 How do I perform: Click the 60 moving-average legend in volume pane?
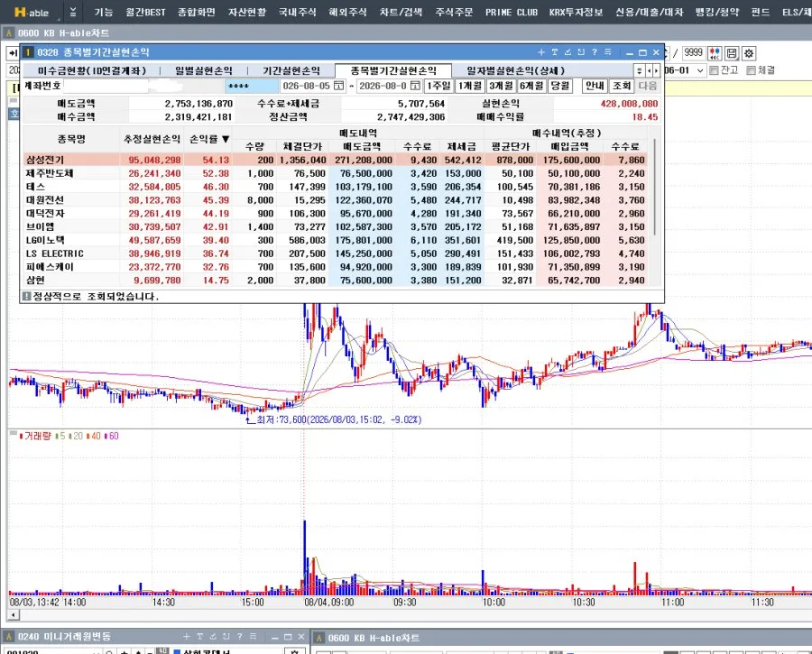pos(114,436)
